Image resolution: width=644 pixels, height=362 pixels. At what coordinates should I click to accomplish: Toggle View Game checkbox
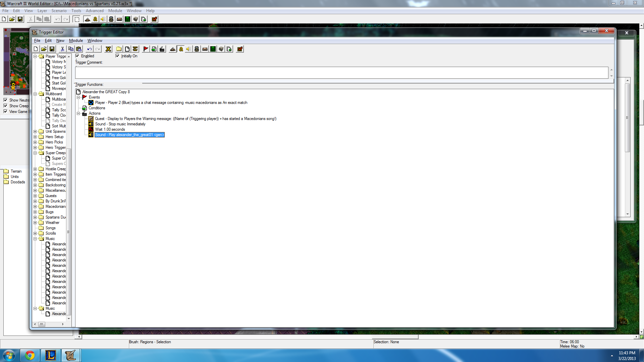(x=5, y=111)
